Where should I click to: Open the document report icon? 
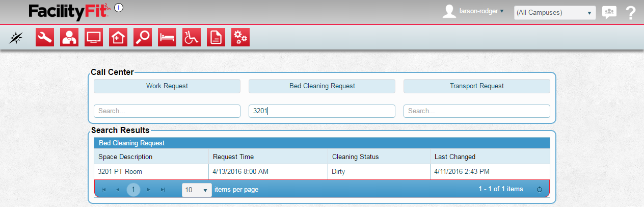(x=216, y=37)
